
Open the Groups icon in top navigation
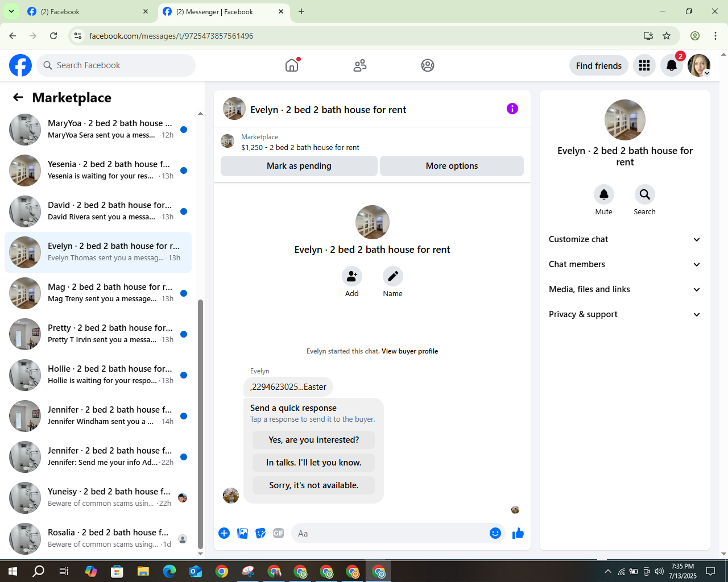pos(428,65)
